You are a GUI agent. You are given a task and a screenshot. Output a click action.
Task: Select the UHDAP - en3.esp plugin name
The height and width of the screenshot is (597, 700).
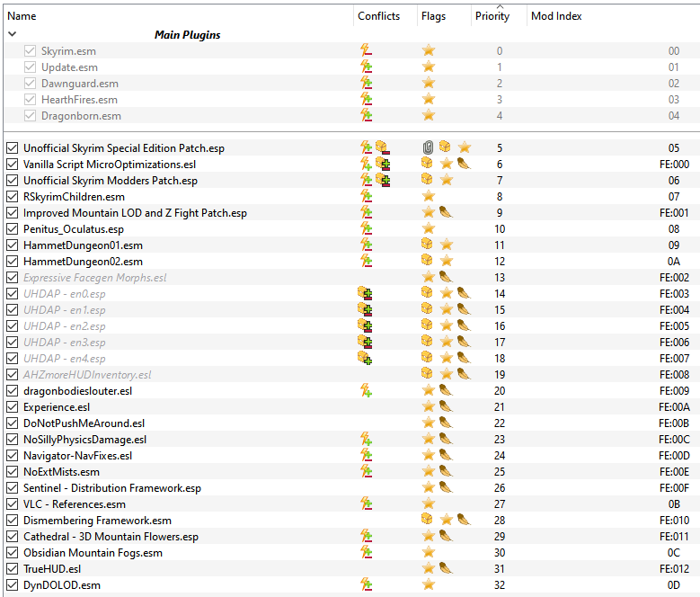(65, 342)
